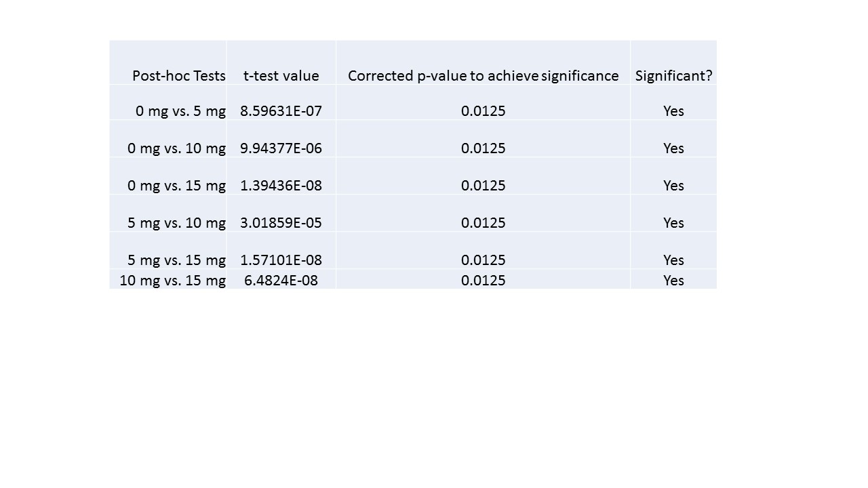
Task: Select the "Significant?" column header
Action: (673, 76)
